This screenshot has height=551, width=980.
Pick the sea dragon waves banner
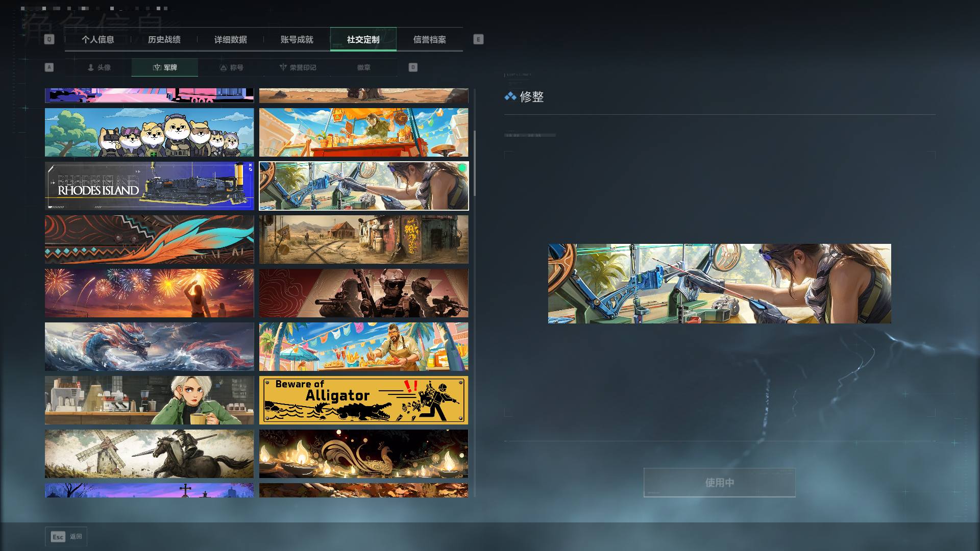pyautogui.click(x=149, y=346)
